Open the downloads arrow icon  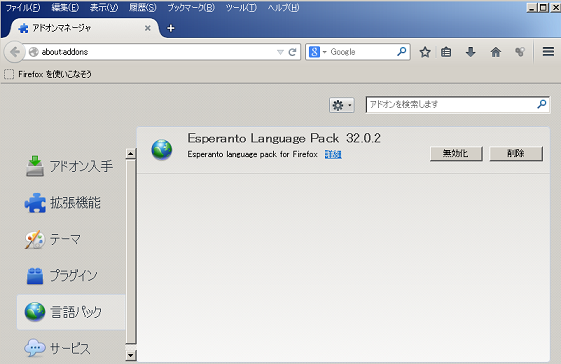470,52
